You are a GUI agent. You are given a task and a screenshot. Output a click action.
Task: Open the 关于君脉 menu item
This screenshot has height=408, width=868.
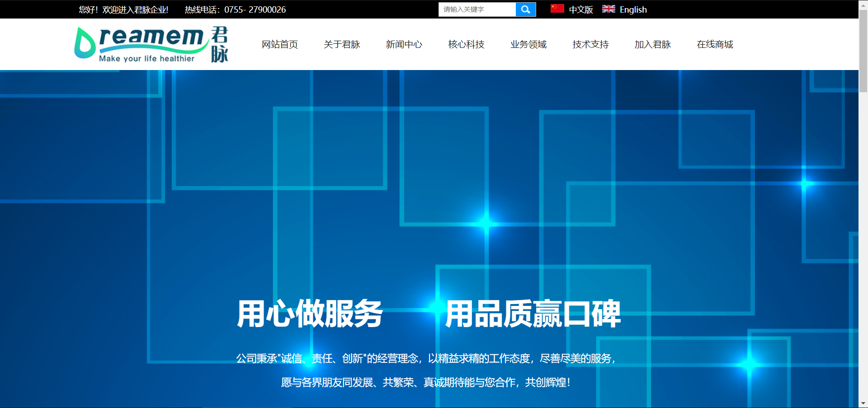coord(342,44)
